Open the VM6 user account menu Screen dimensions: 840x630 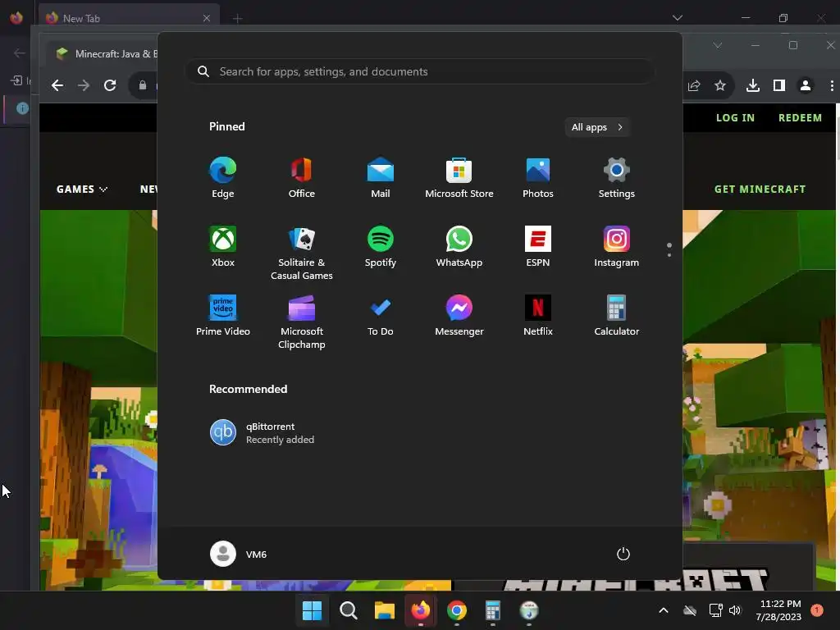coord(239,554)
